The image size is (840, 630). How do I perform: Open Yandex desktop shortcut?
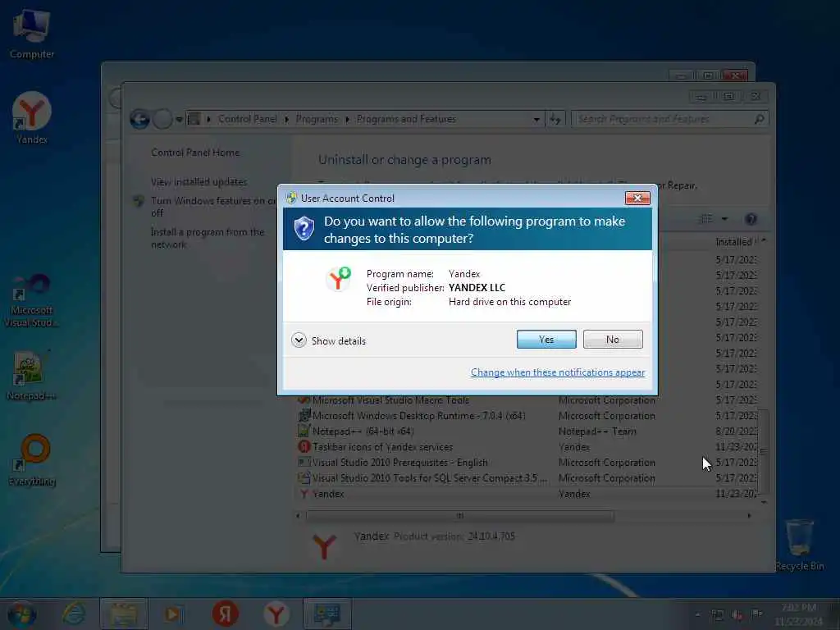click(32, 118)
